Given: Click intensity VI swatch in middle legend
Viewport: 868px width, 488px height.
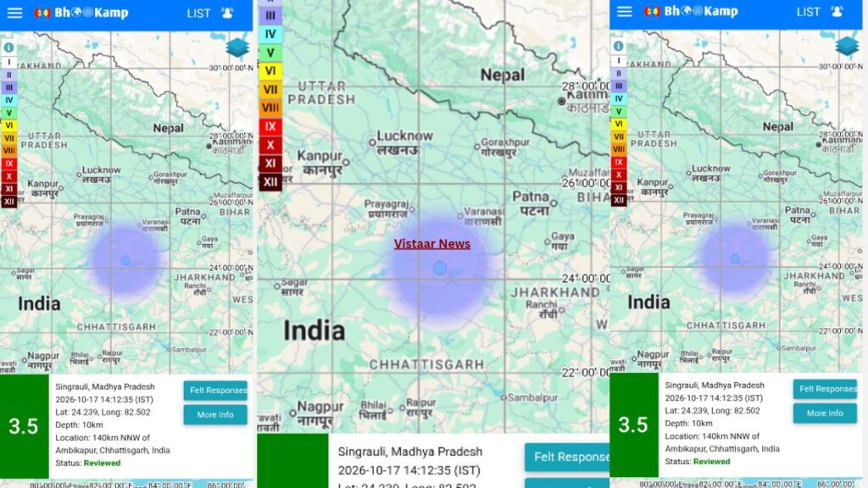Looking at the screenshot, I should coord(270,71).
